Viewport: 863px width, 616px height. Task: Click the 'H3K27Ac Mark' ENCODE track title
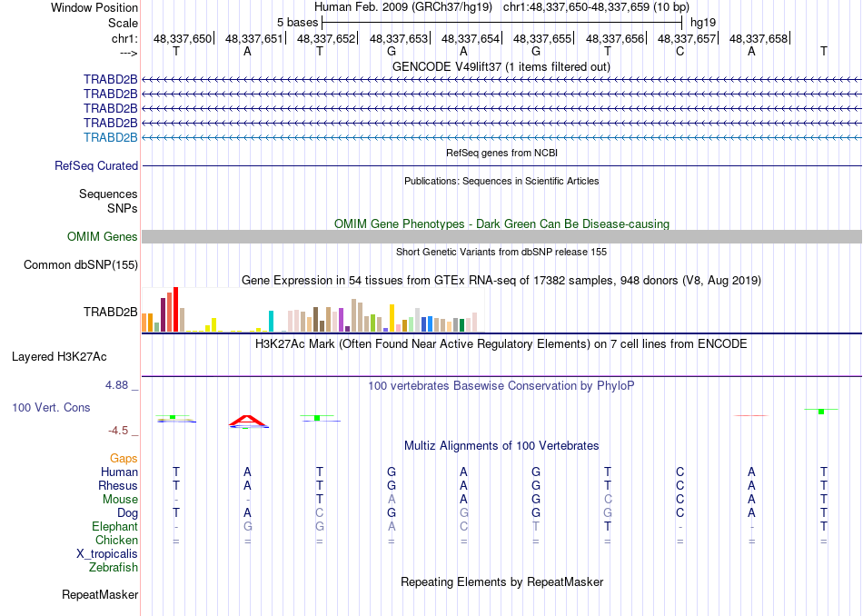click(501, 344)
